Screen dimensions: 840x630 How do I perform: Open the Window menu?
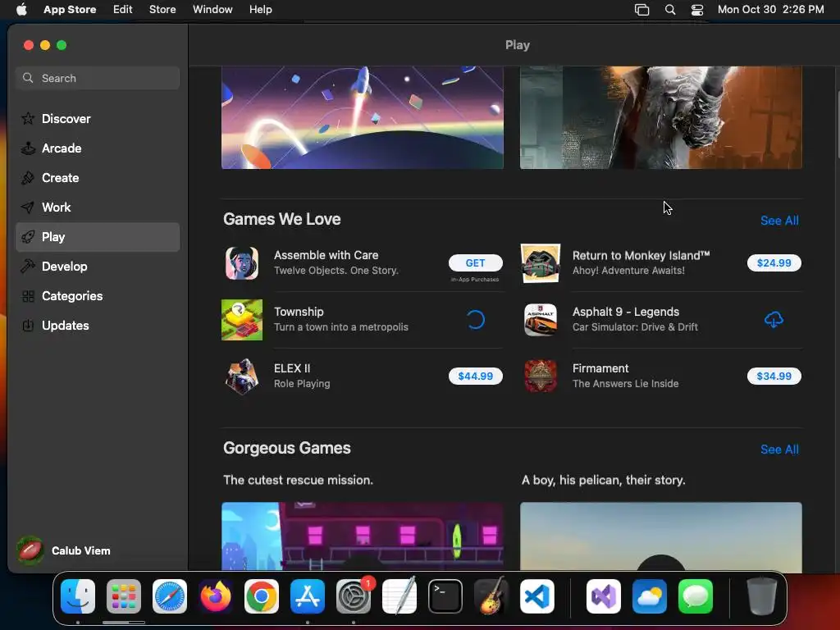[x=212, y=10]
